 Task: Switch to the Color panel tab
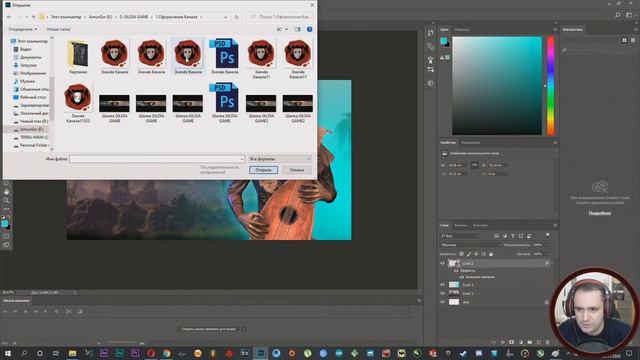(x=444, y=29)
